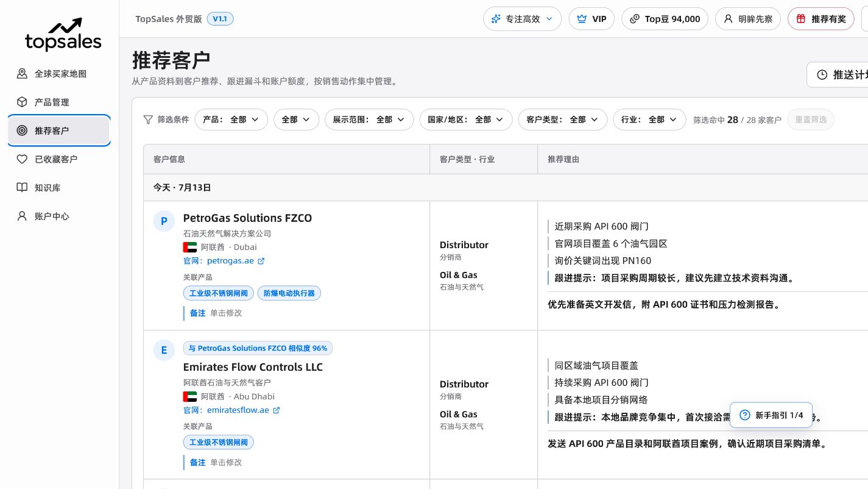The width and height of the screenshot is (868, 489).
Task: Click the topsales logo
Action: pos(63,35)
